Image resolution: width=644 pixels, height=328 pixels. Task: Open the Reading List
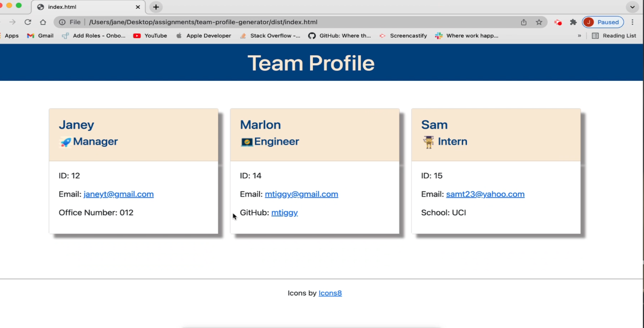click(614, 36)
